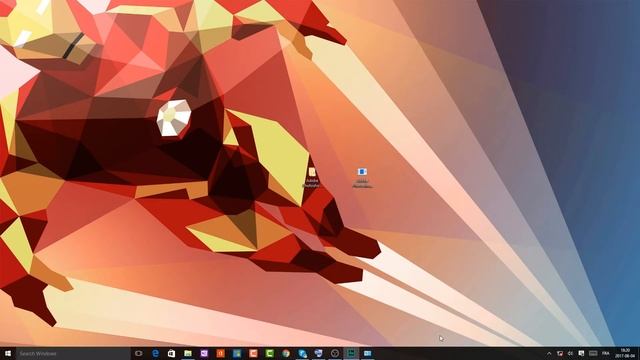Open the purple OneNote taskbar icon

coord(204,353)
